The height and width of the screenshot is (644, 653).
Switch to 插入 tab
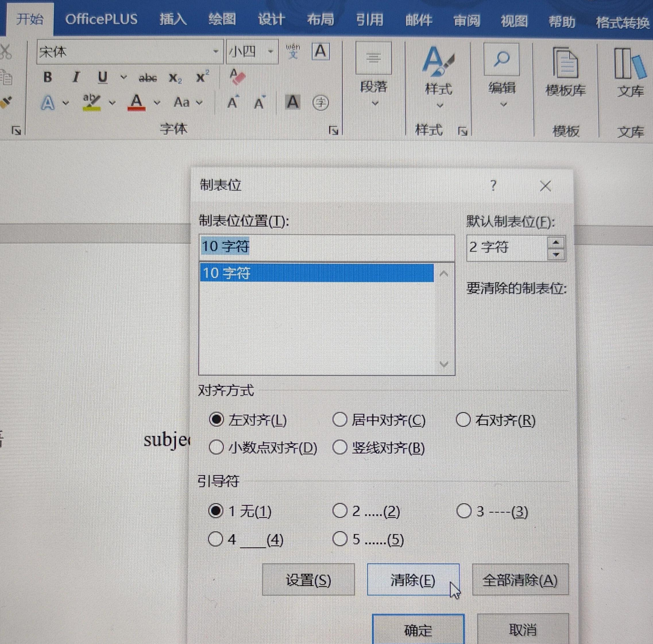(173, 19)
